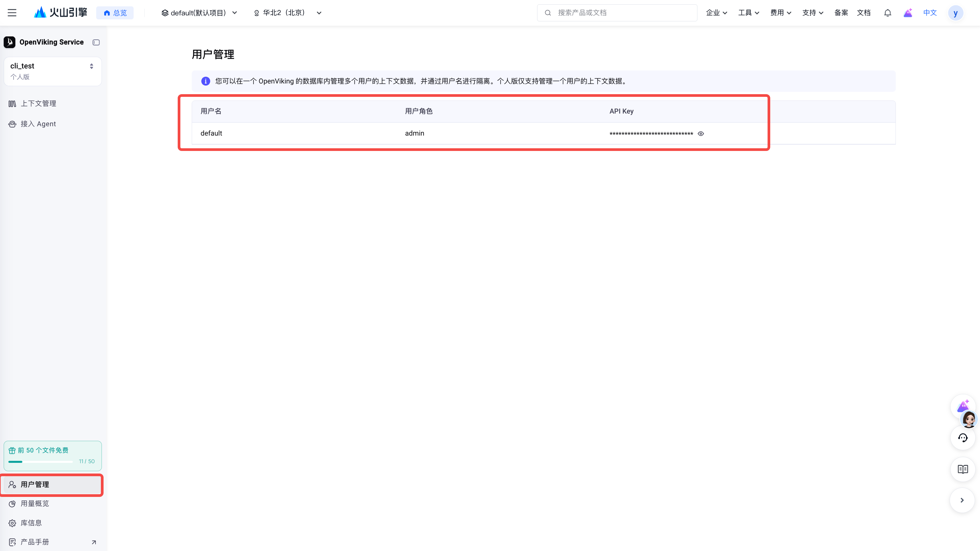980x551 pixels.
Task: Click the gift icon on the quota card
Action: (x=12, y=450)
